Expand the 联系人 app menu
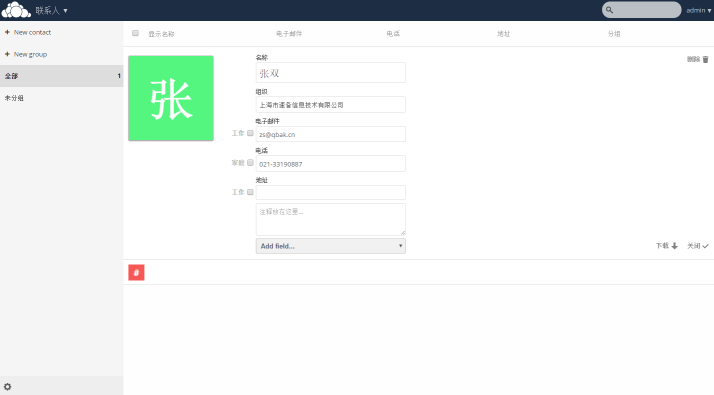714x395 pixels. click(x=51, y=10)
